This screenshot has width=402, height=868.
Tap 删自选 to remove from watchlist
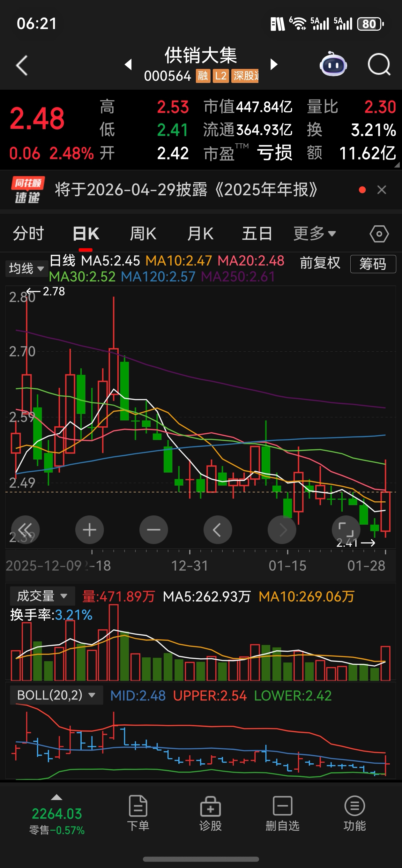click(x=283, y=813)
